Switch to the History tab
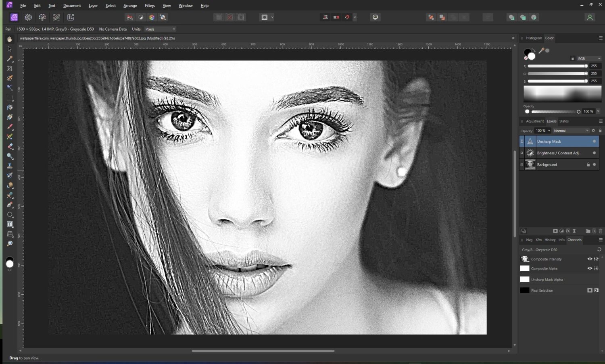 [x=550, y=240]
